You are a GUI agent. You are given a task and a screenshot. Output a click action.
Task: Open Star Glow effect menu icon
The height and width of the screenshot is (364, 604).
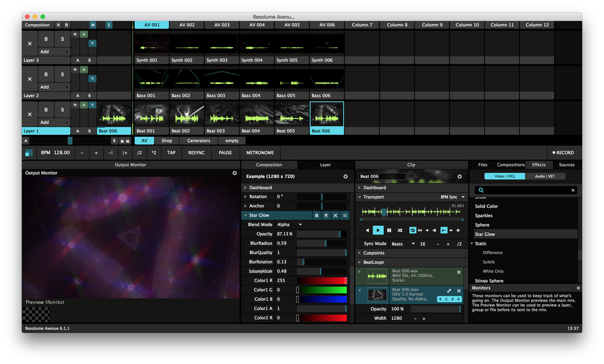pyautogui.click(x=345, y=215)
